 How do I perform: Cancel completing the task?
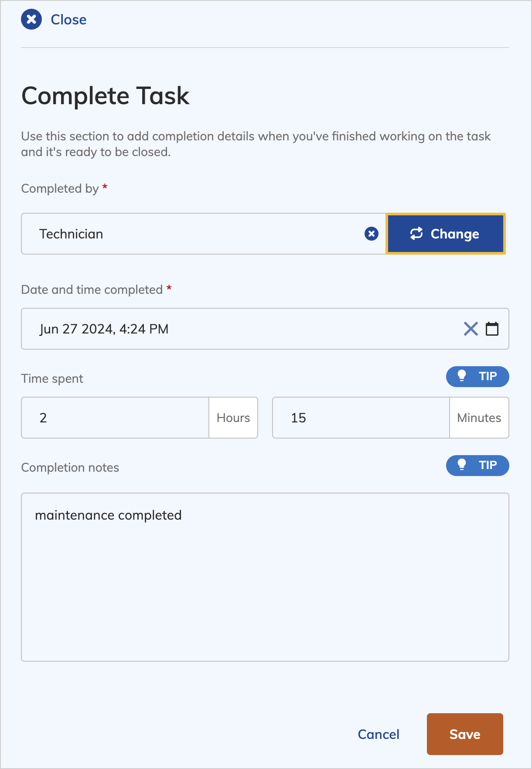click(379, 734)
